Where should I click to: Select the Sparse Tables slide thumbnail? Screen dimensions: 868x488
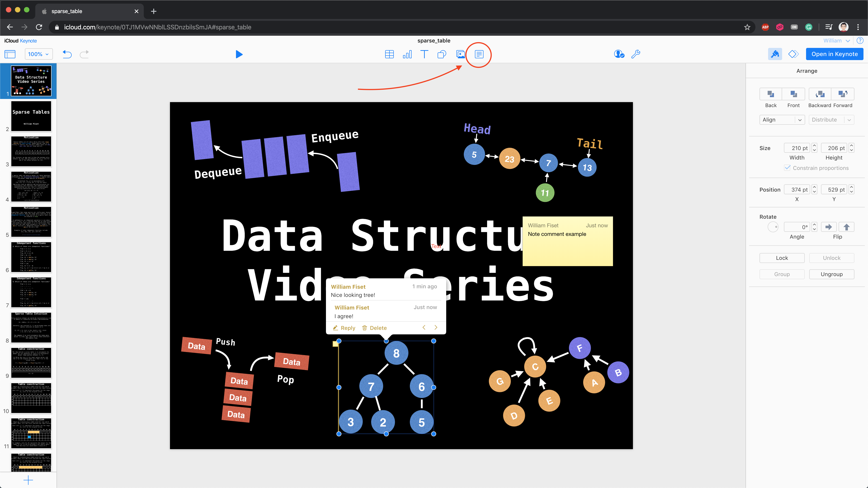point(31,116)
